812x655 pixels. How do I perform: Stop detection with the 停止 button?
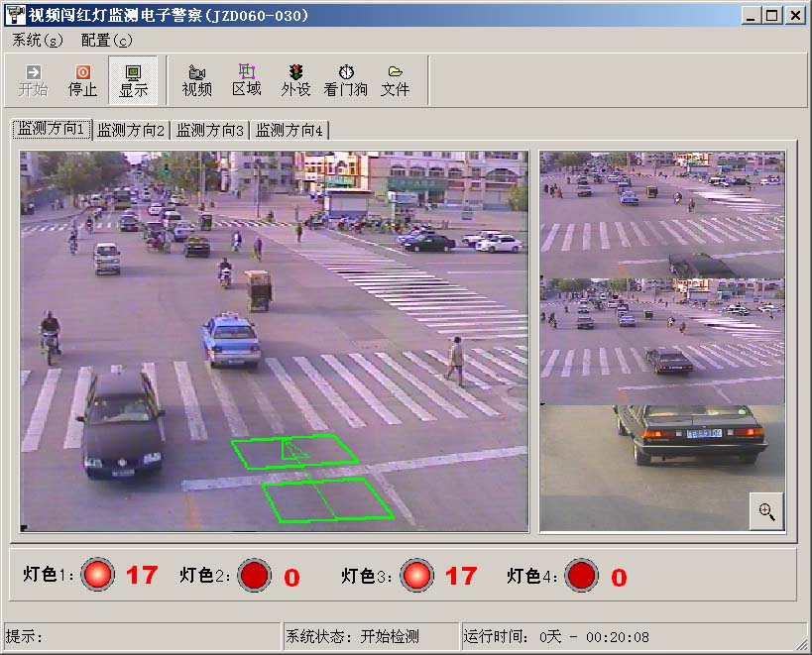(83, 80)
